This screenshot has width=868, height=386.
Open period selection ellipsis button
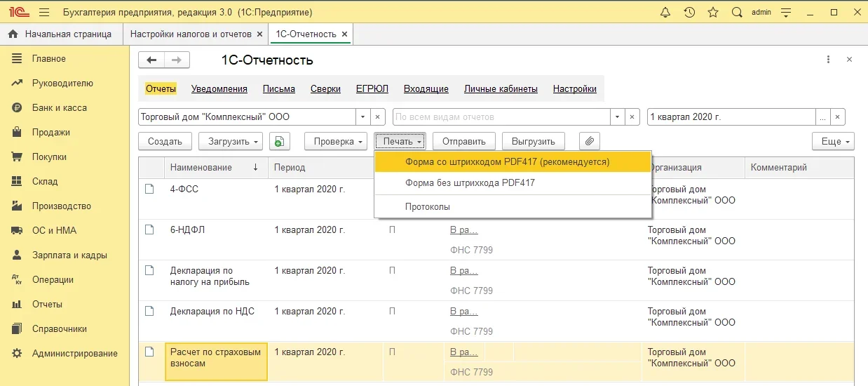[823, 117]
